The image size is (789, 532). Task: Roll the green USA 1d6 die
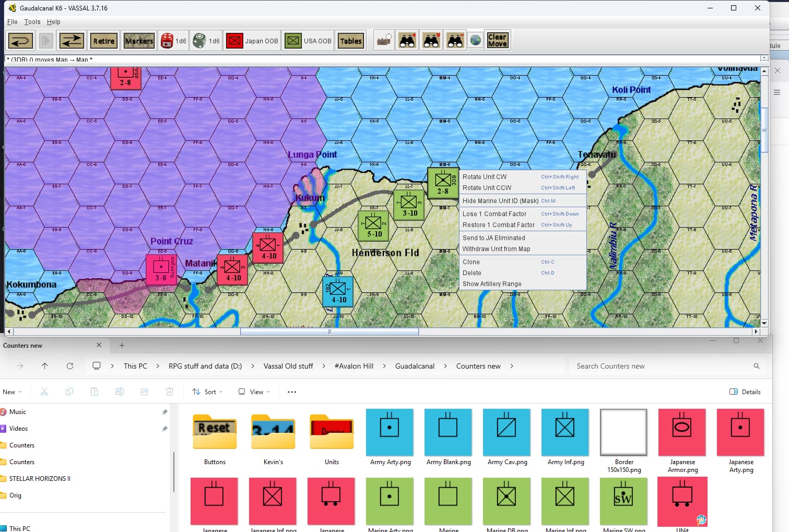click(x=206, y=41)
